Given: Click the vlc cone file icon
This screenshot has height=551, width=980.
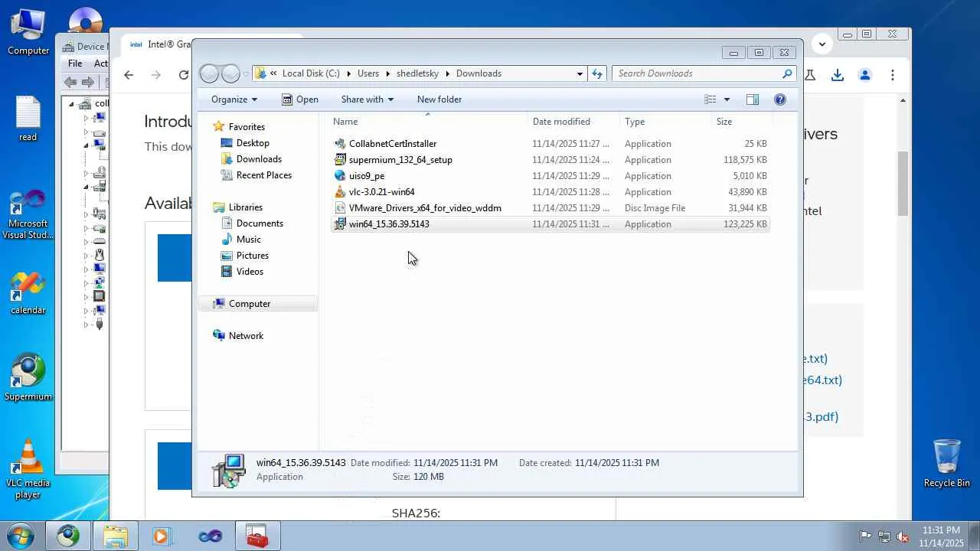Looking at the screenshot, I should 340,192.
